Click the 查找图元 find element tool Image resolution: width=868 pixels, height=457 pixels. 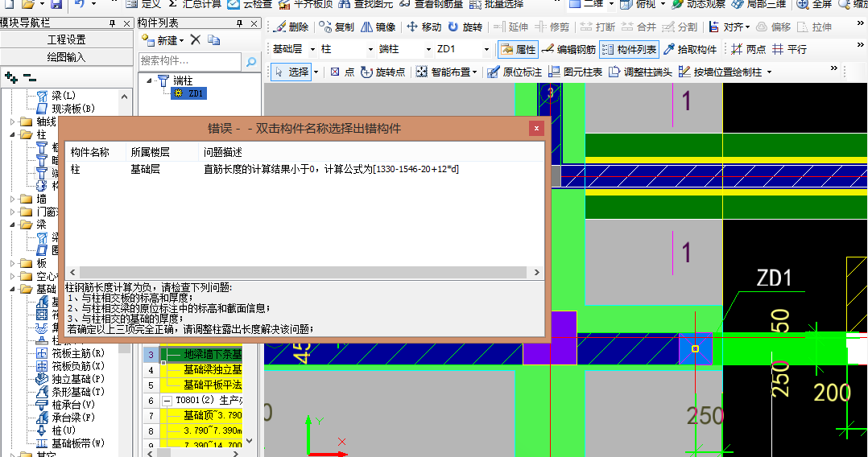366,4
